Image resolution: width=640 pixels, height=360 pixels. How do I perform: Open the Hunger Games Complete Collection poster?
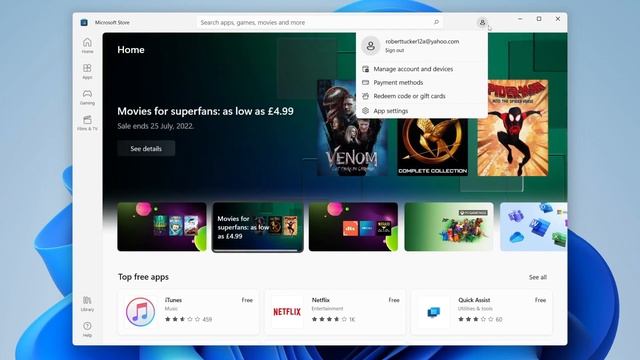[x=433, y=147]
